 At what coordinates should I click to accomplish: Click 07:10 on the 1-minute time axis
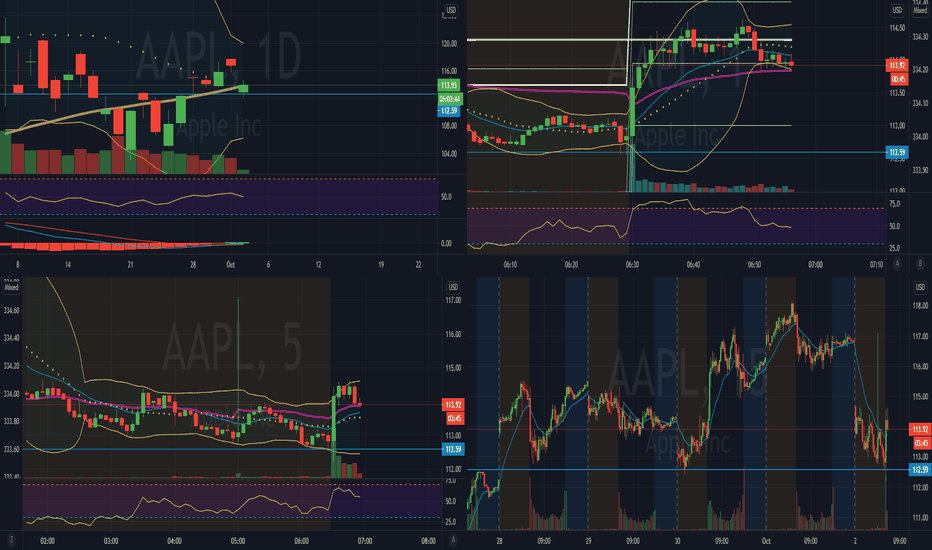pos(876,265)
